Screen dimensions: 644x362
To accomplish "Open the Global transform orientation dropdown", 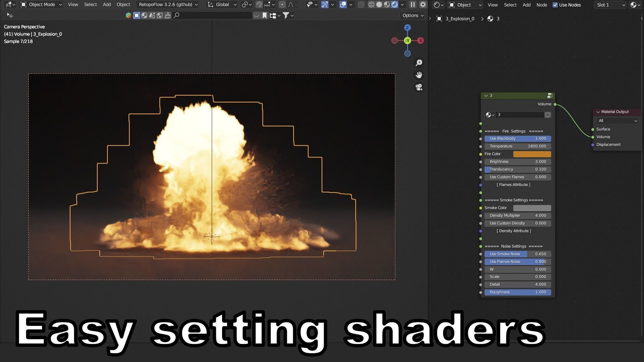I will pos(222,5).
